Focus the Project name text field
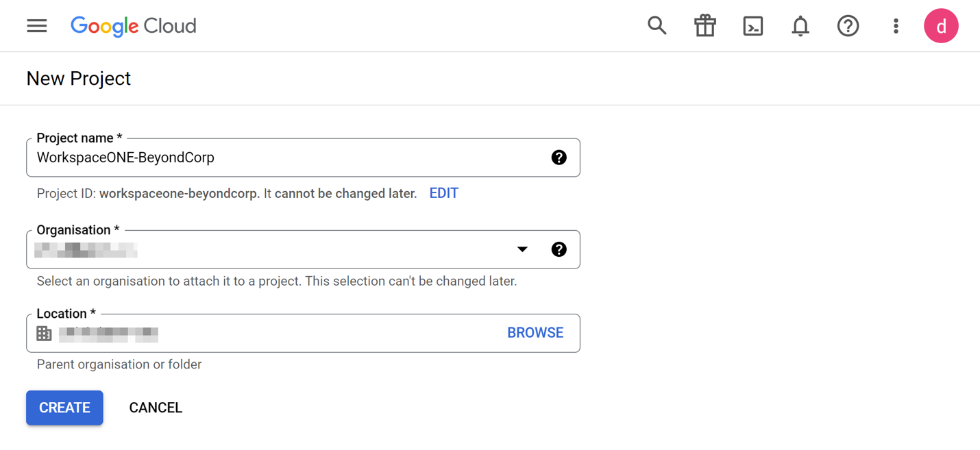Screen dimensions: 980x450 tap(288, 158)
